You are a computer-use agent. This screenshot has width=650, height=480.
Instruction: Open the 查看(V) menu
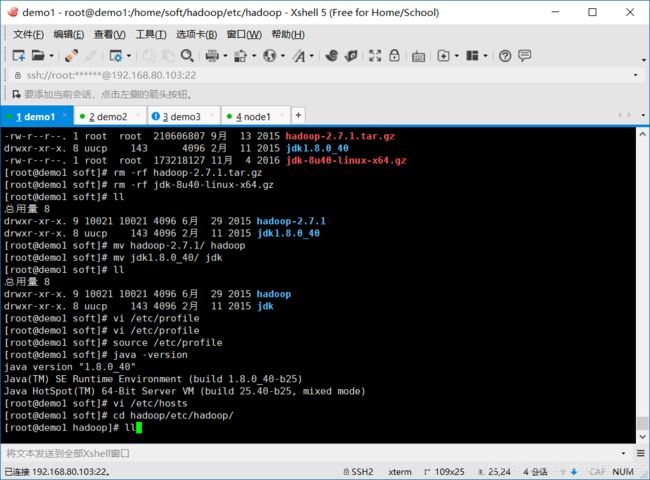coord(110,34)
